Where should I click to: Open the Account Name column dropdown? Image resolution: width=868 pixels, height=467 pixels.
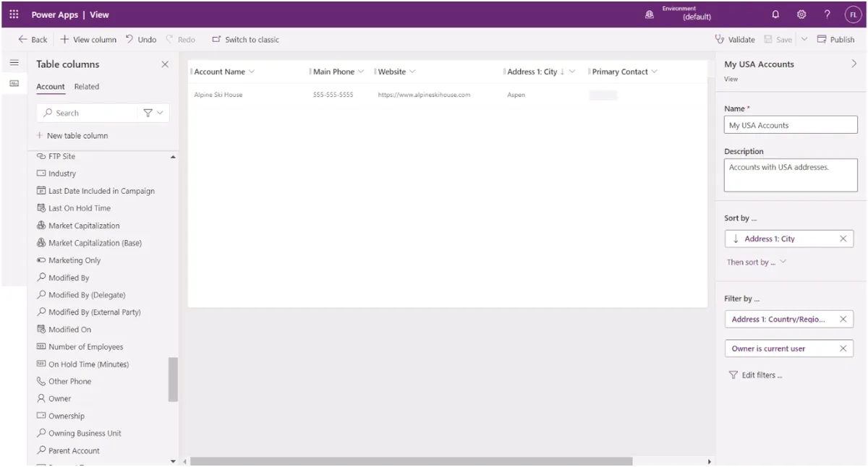252,72
